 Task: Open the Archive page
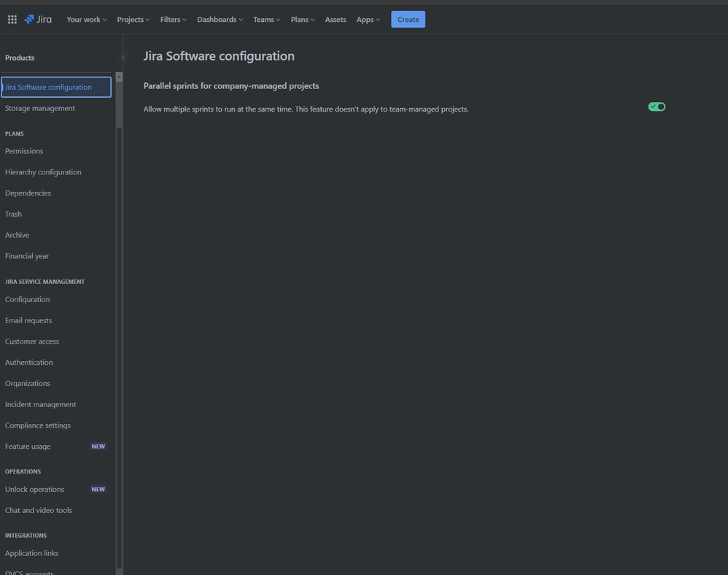18,235
